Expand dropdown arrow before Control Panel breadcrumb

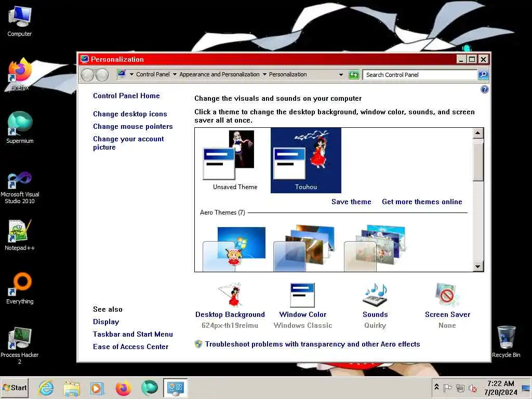(131, 74)
